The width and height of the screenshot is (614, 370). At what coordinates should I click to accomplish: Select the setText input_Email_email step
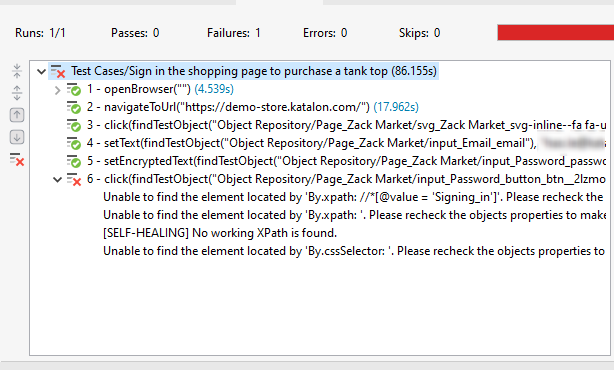(x=346, y=143)
